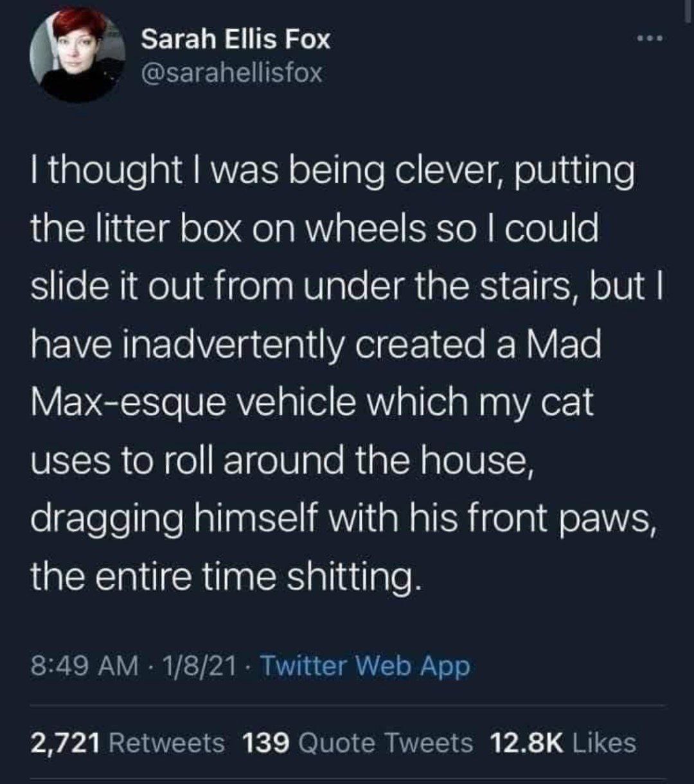Click the 12.8K like count number
This screenshot has width=694, height=784.
(x=526, y=743)
